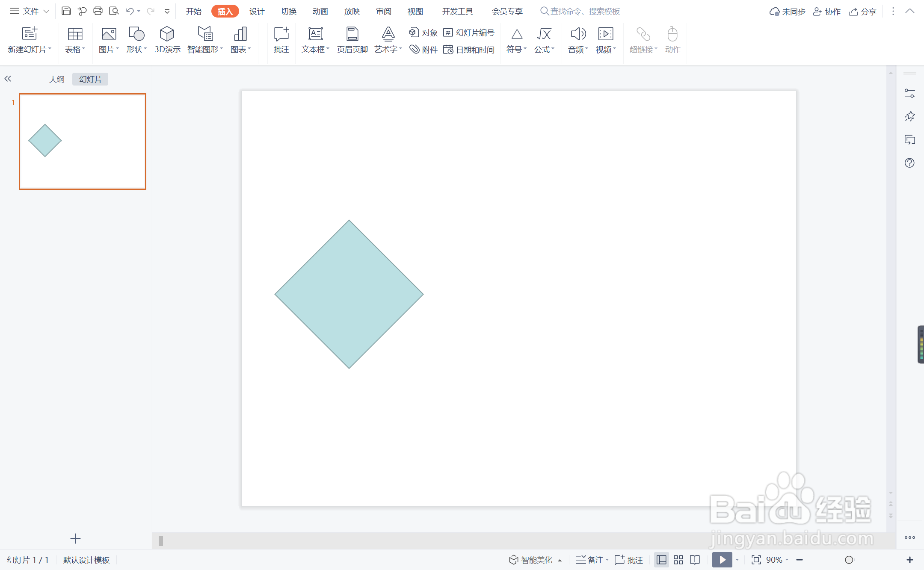This screenshot has width=924, height=570.
Task: Insert 幻灯片编号 slide number
Action: point(469,32)
